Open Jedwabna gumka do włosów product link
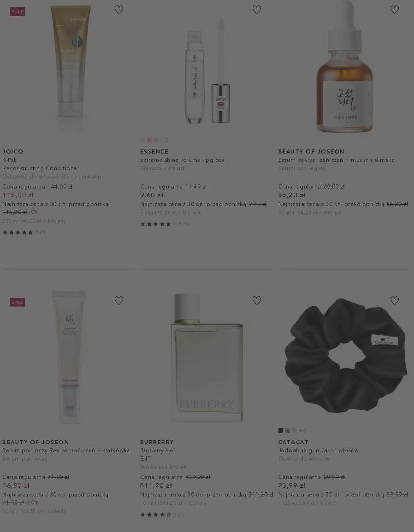This screenshot has height=532, width=414. click(318, 450)
